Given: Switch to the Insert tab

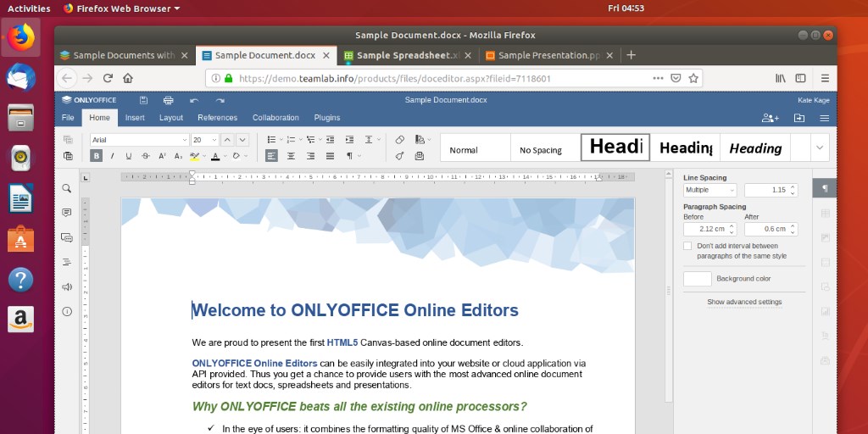Looking at the screenshot, I should [135, 118].
